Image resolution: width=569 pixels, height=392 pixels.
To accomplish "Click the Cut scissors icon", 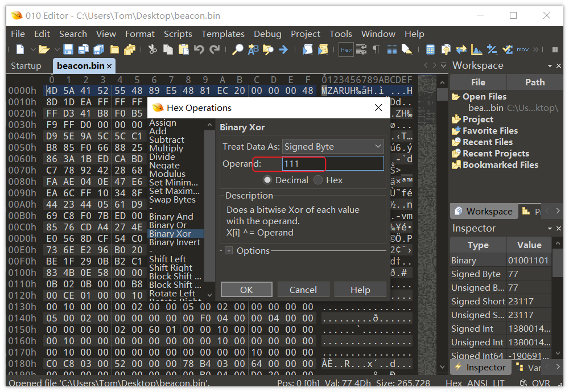I will pyautogui.click(x=152, y=49).
